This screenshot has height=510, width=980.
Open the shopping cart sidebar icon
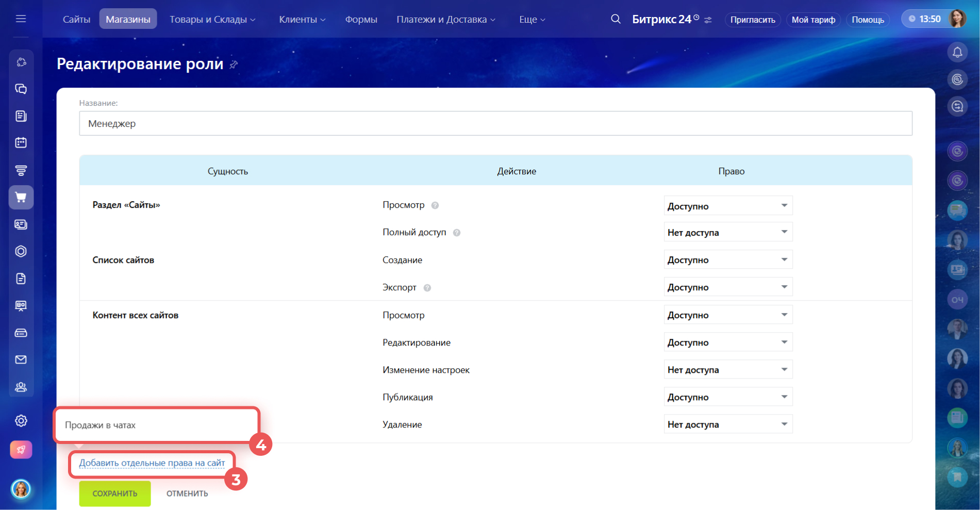click(21, 198)
